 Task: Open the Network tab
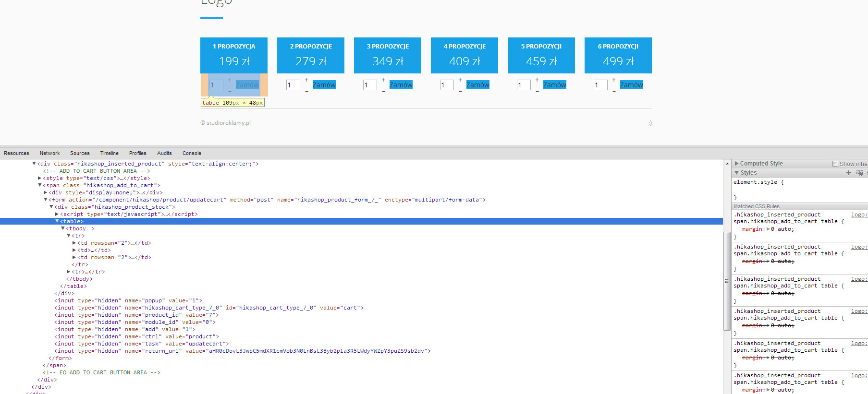pos(49,154)
